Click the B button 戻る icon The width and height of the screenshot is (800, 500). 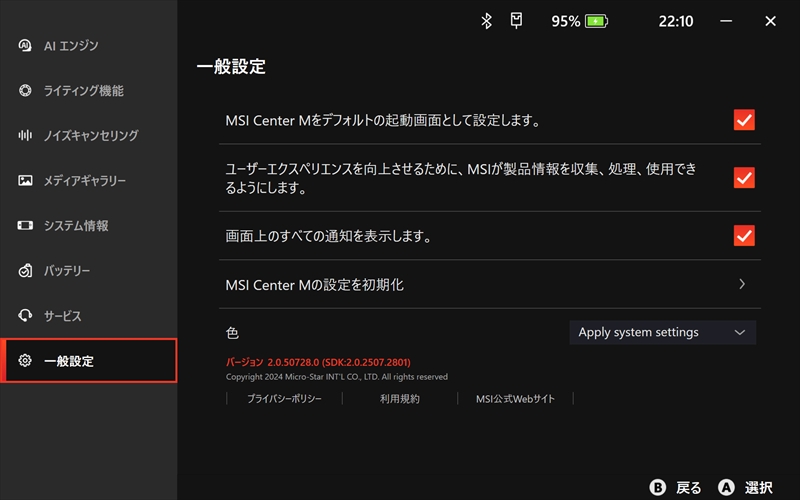(x=658, y=487)
